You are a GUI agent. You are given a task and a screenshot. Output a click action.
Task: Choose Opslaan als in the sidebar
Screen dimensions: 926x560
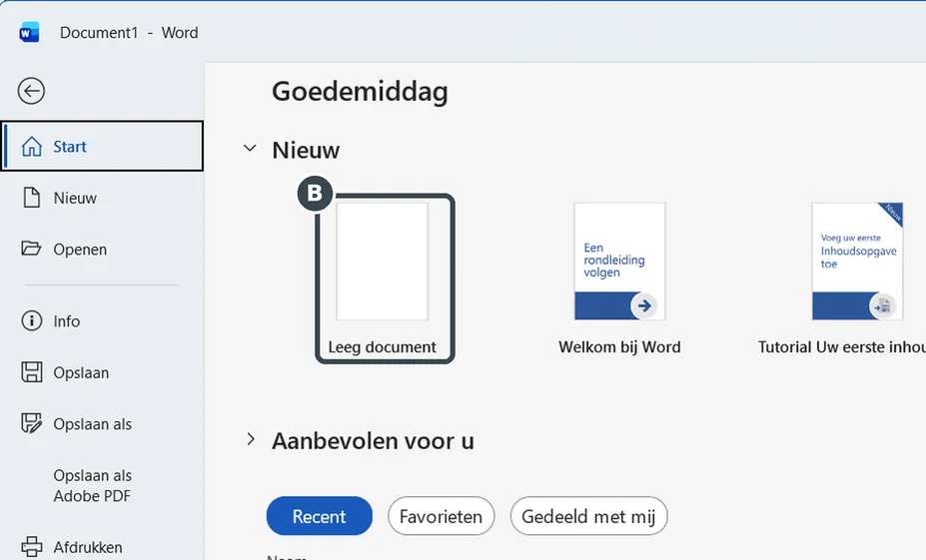click(x=102, y=423)
